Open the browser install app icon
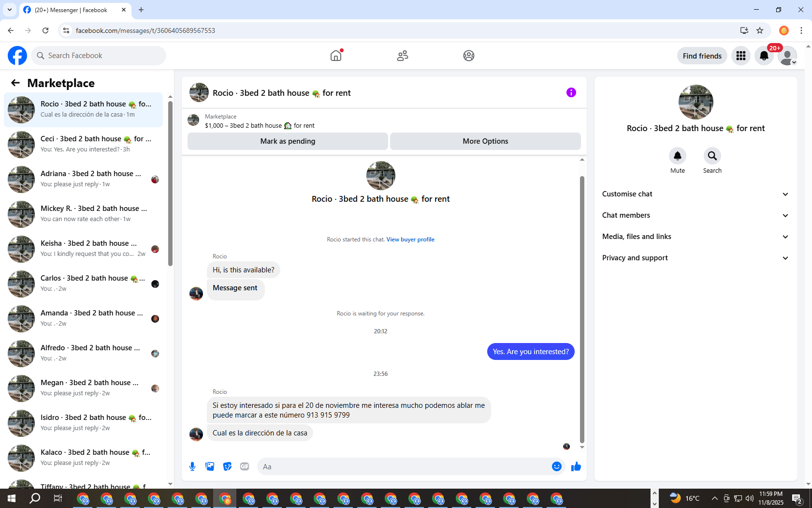The width and height of the screenshot is (812, 508). [744, 30]
